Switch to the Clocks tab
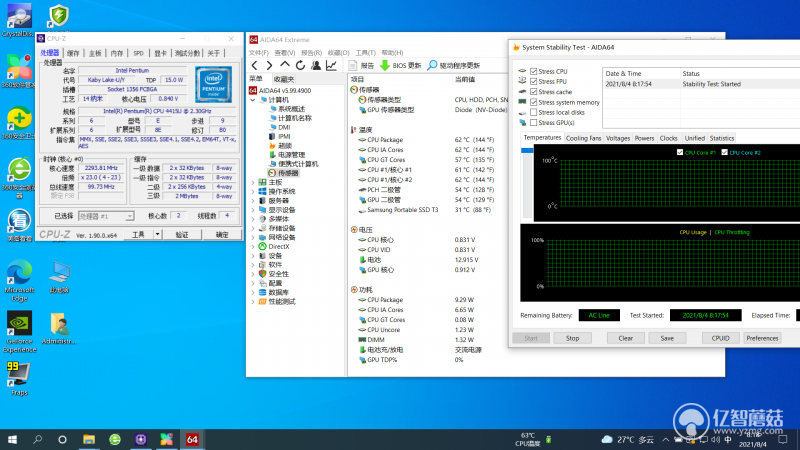Viewport: 800px width, 450px height. tap(668, 138)
